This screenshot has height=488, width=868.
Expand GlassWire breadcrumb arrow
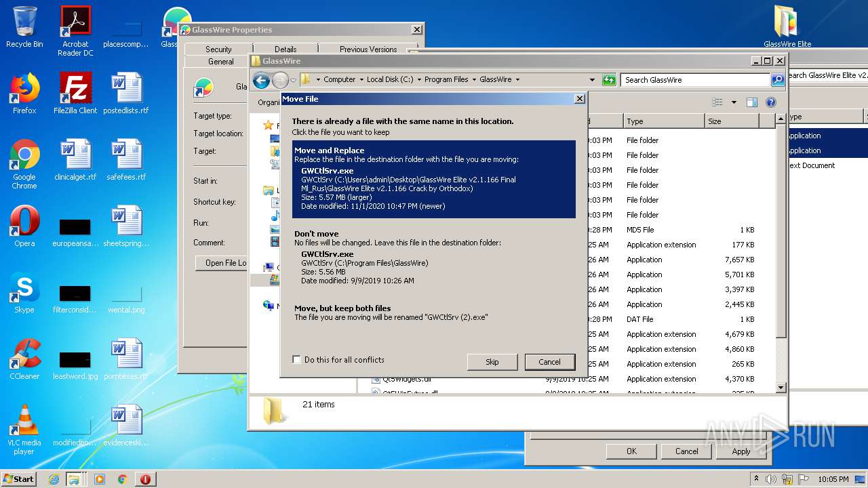(x=517, y=80)
